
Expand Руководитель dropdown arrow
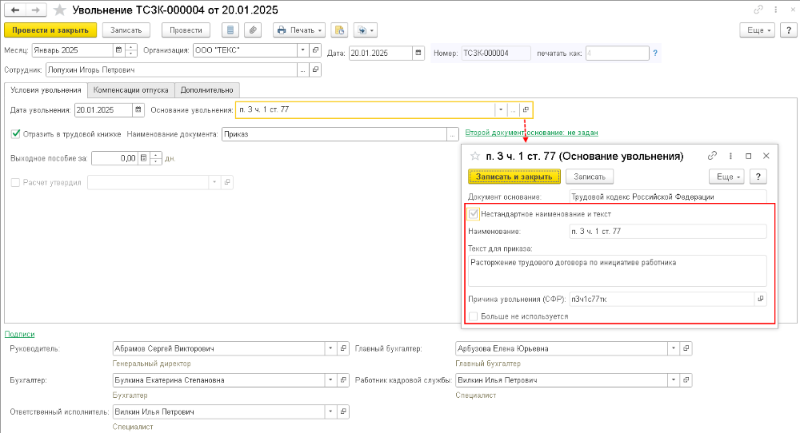point(331,348)
